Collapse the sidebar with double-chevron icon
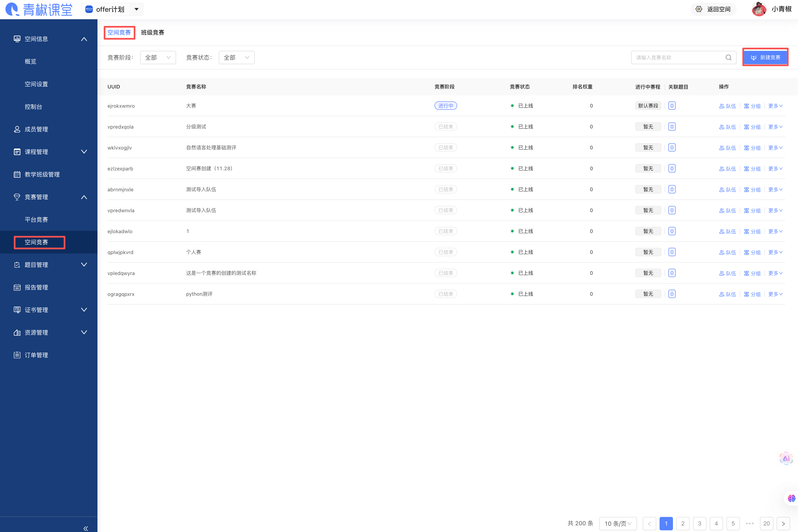Viewport: 798px width, 532px height. (x=86, y=528)
